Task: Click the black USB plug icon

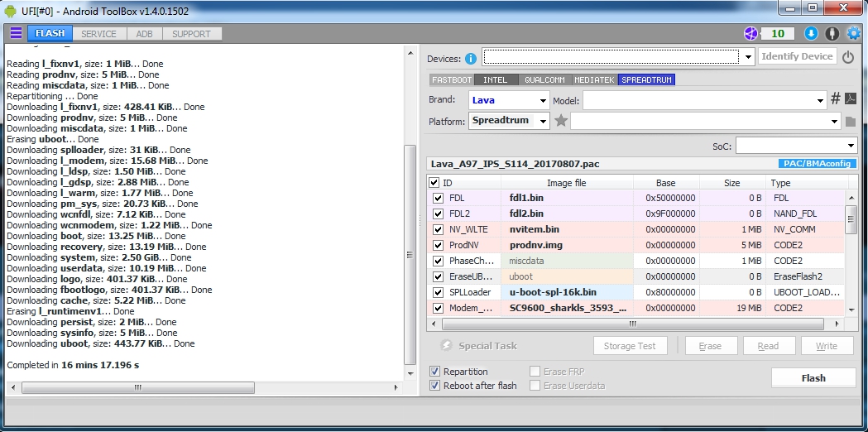Action: [832, 34]
